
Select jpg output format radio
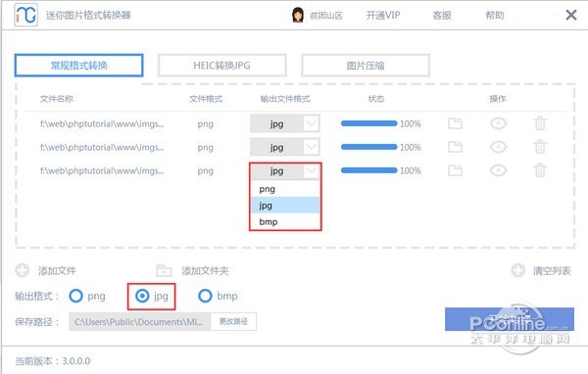(x=142, y=296)
